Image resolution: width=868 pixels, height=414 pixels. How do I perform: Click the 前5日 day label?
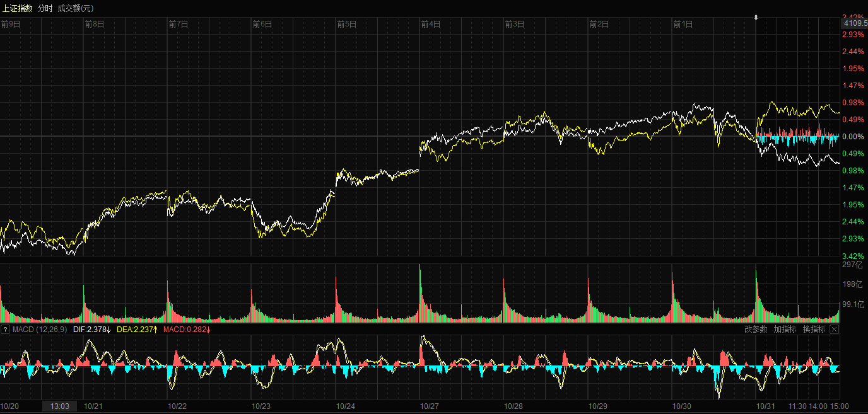tap(346, 25)
